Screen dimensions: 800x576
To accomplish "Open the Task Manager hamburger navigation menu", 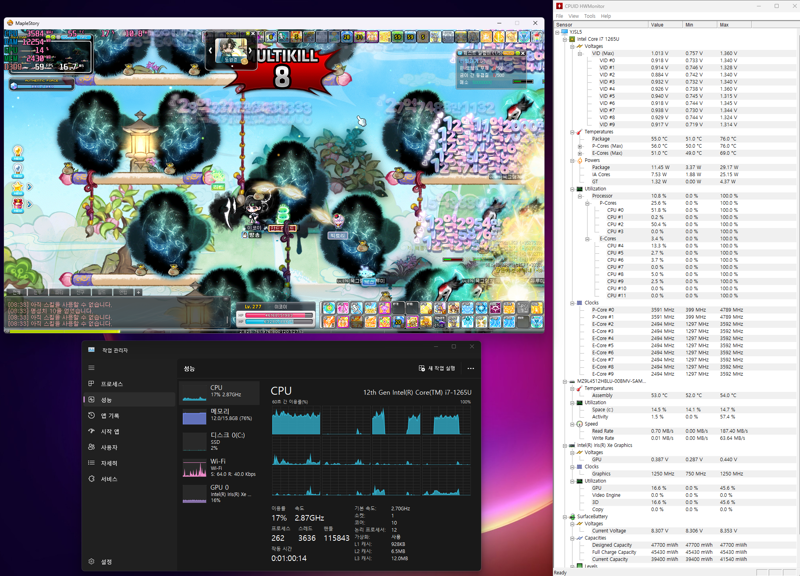I will [91, 368].
